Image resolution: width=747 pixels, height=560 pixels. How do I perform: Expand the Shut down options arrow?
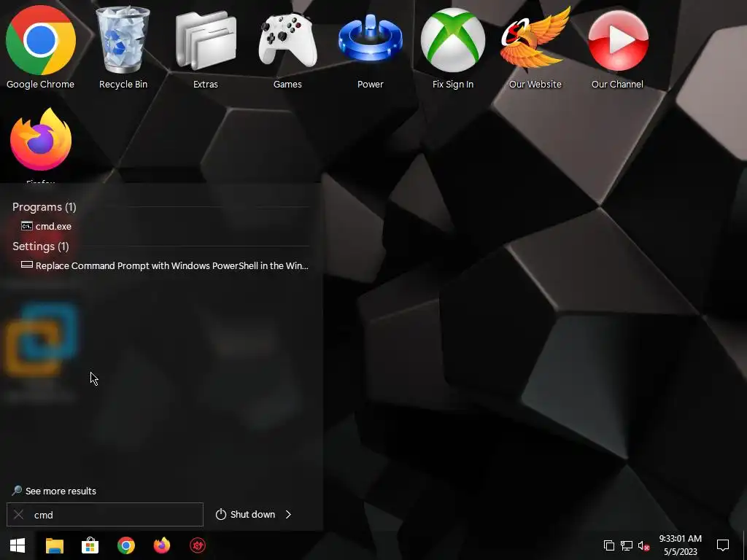coord(288,515)
